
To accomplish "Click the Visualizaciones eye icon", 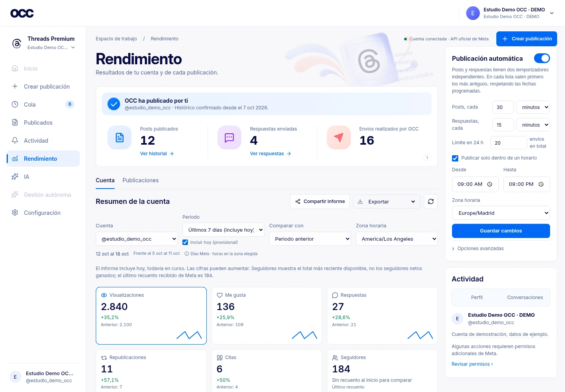I will 104,295.
